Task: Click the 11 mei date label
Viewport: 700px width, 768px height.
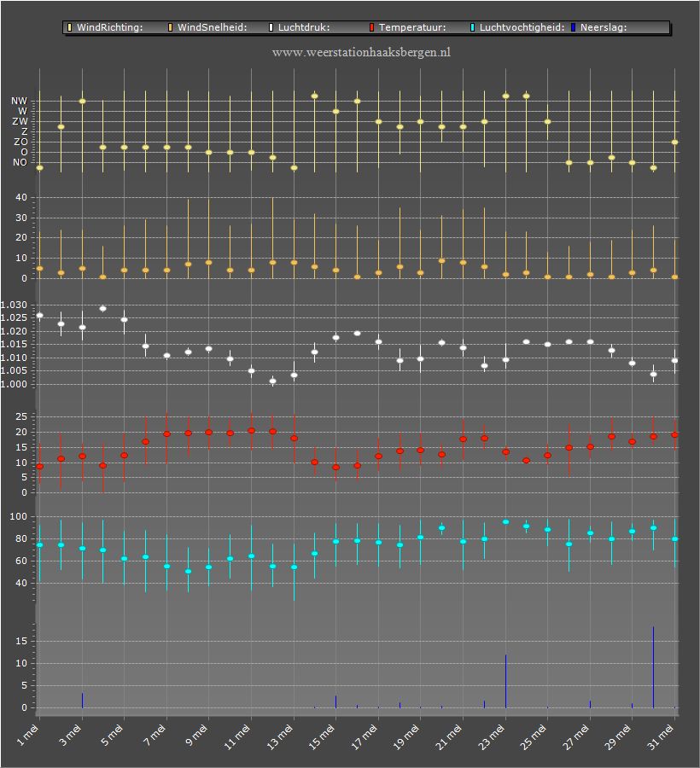Action: (x=237, y=737)
